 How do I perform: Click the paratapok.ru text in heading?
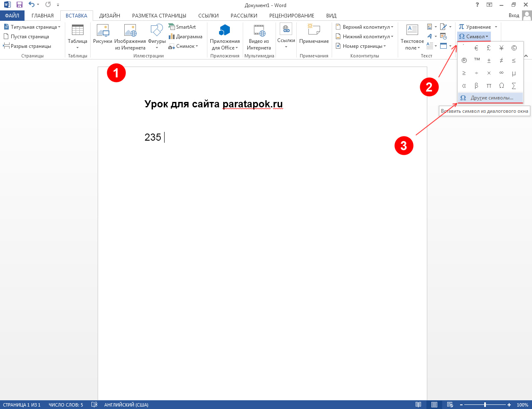(x=252, y=104)
